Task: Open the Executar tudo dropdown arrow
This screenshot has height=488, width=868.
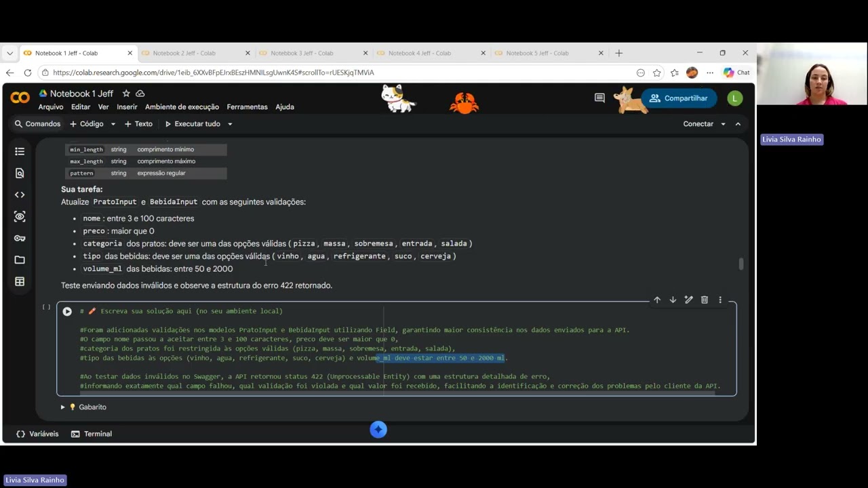Action: pos(230,124)
